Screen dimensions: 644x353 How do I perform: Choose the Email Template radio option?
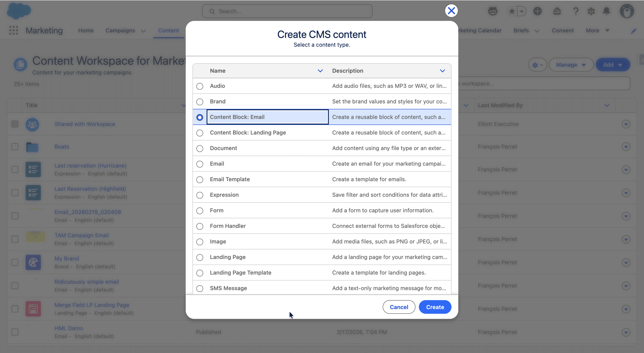(x=200, y=180)
